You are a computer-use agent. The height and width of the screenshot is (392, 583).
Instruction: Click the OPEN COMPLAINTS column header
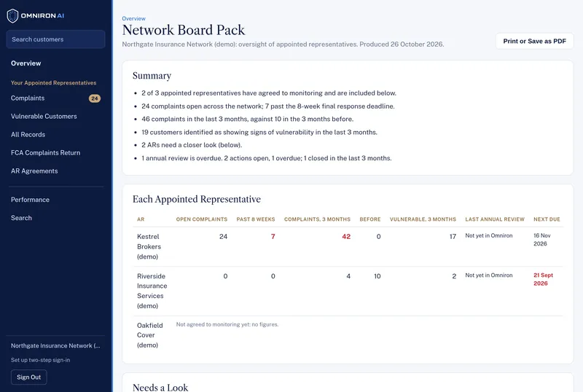(x=202, y=219)
